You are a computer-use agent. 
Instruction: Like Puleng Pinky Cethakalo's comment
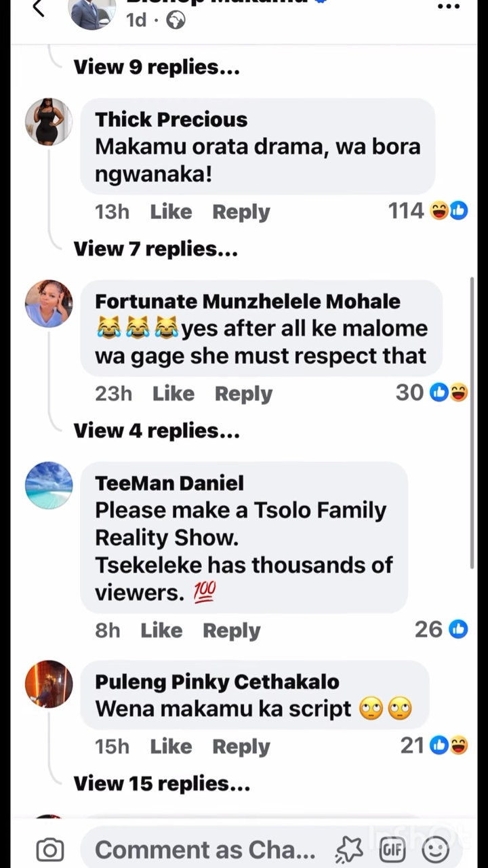(x=171, y=747)
